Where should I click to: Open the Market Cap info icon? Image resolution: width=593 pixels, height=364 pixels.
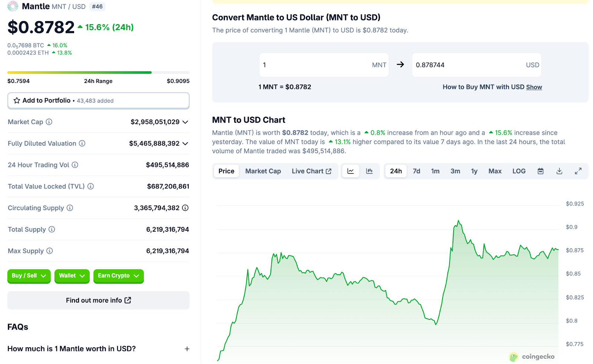coord(49,122)
